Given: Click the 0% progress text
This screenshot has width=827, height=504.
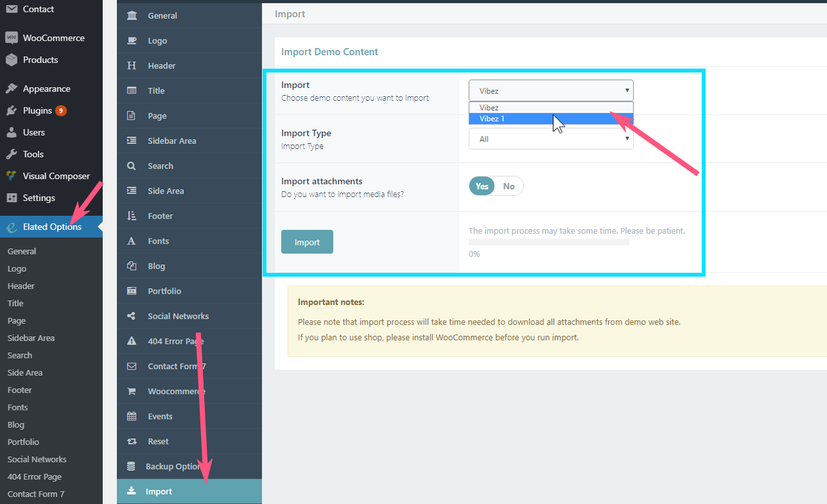Looking at the screenshot, I should click(474, 254).
